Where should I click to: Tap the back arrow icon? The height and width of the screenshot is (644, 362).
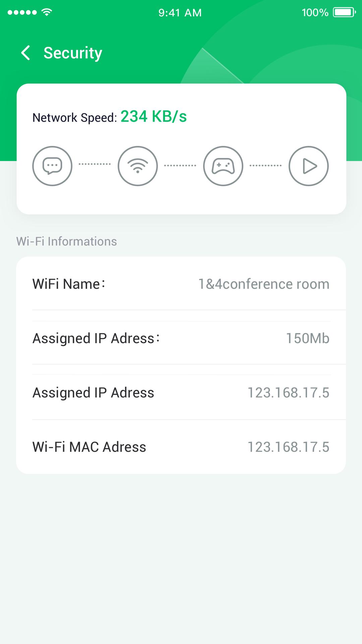[x=25, y=53]
